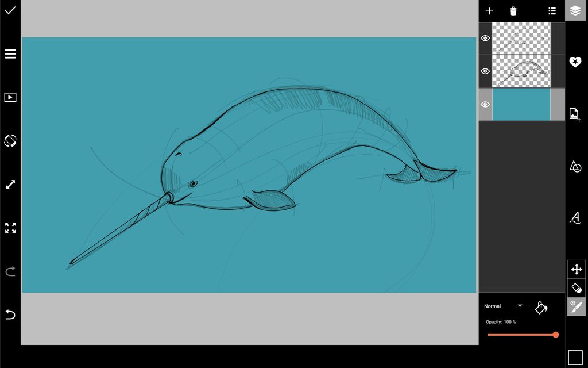Image resolution: width=588 pixels, height=368 pixels.
Task: Select the eraser tool
Action: [577, 288]
